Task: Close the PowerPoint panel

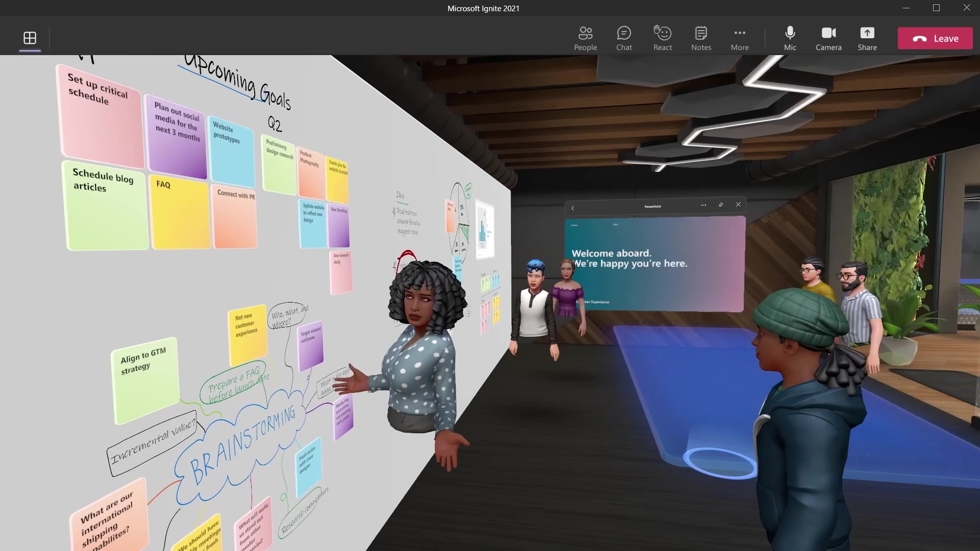Action: (738, 205)
